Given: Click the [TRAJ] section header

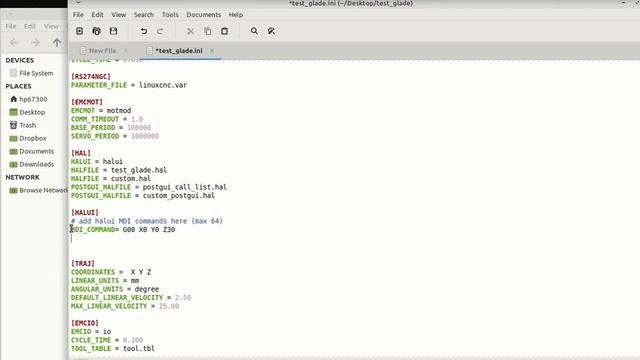Looking at the screenshot, I should tap(83, 264).
